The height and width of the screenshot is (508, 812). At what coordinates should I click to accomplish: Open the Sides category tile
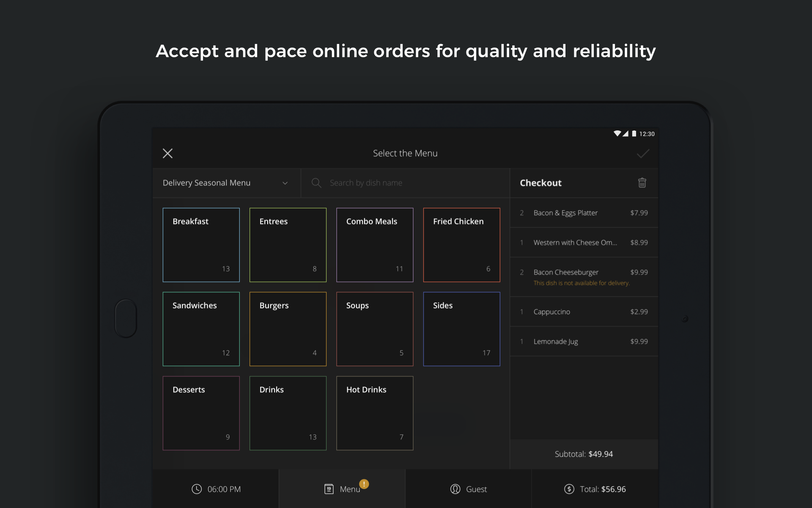pyautogui.click(x=462, y=329)
